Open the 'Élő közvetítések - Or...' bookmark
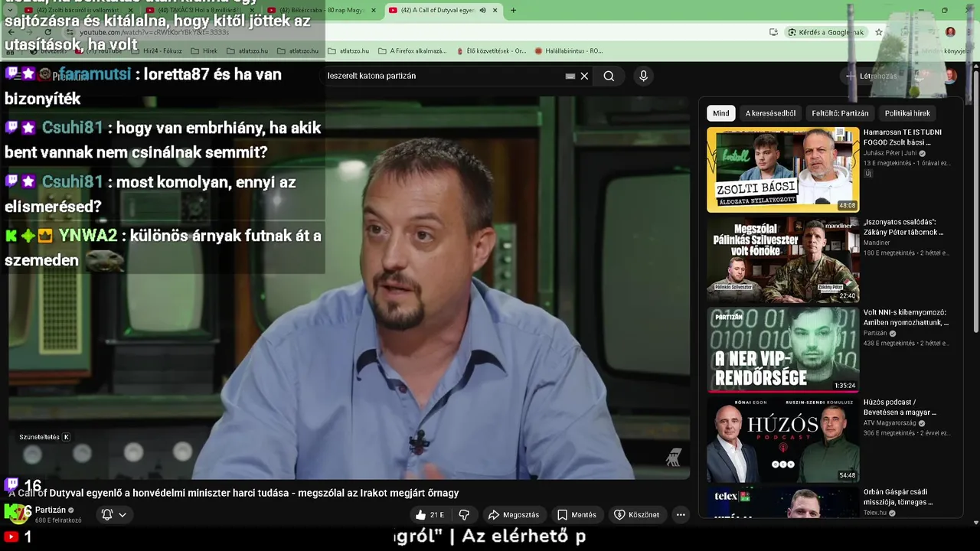Viewport: 980px width, 551px height. click(x=492, y=51)
